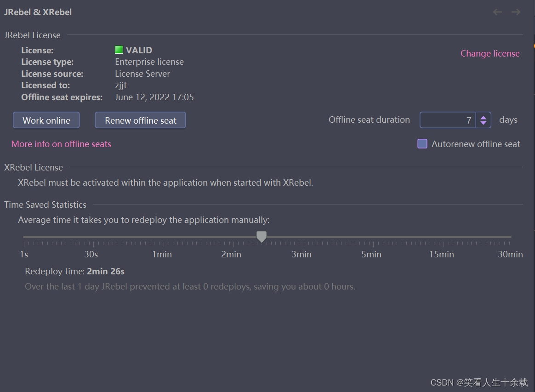This screenshot has height=392, width=535.
Task: Click the forward navigation arrow
Action: (516, 12)
